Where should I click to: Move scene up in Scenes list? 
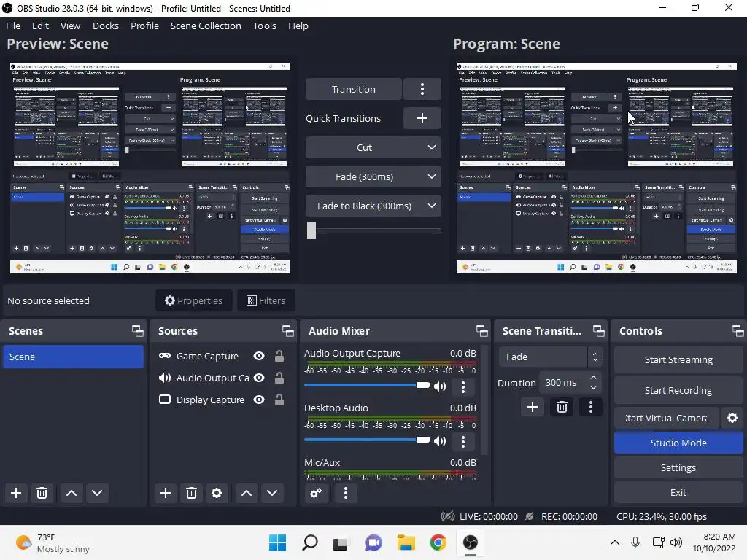click(x=71, y=493)
